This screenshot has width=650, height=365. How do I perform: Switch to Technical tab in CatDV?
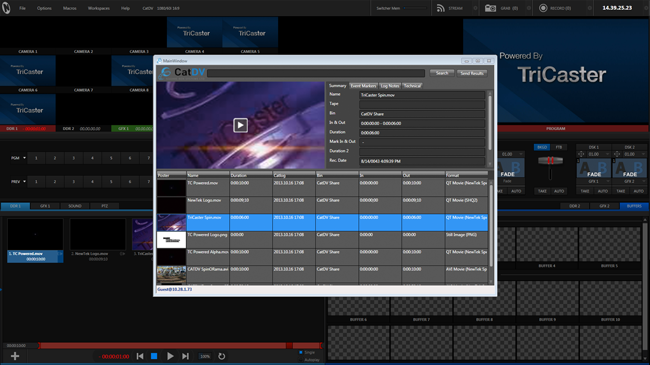(x=412, y=86)
